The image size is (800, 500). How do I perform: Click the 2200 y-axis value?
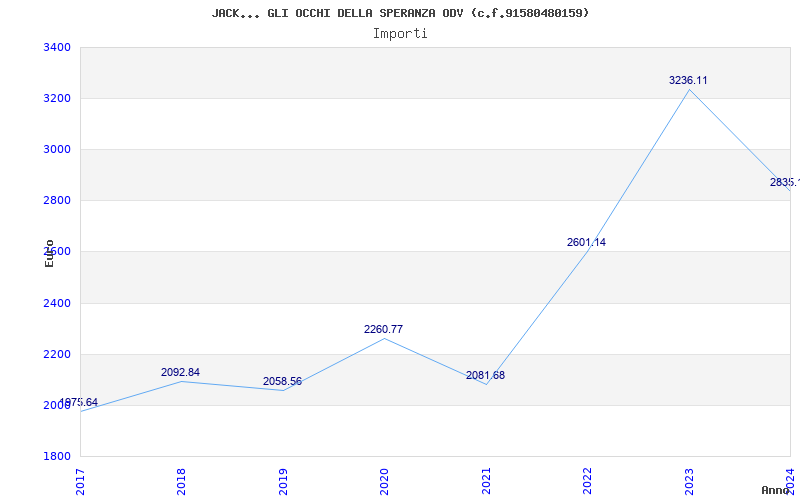click(x=57, y=354)
